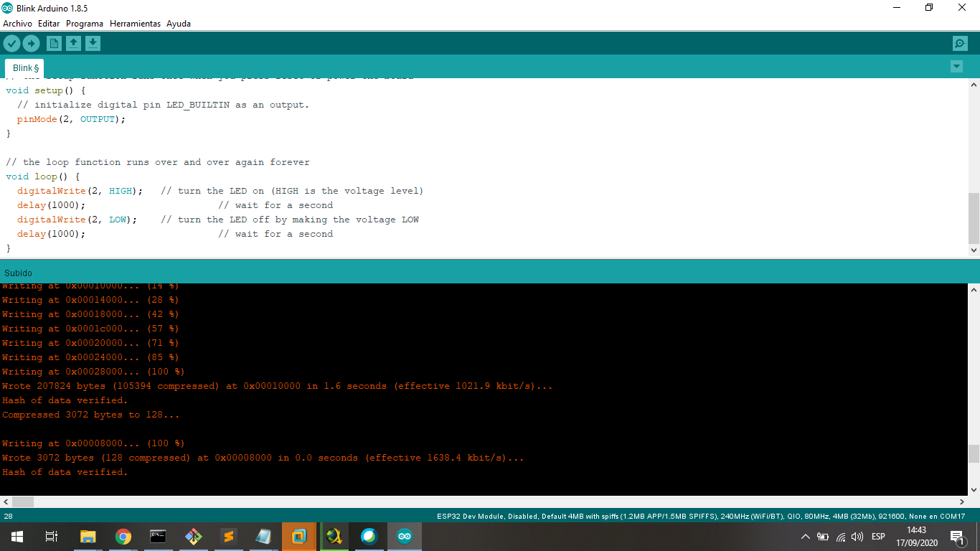Open the Programa menu

[85, 24]
